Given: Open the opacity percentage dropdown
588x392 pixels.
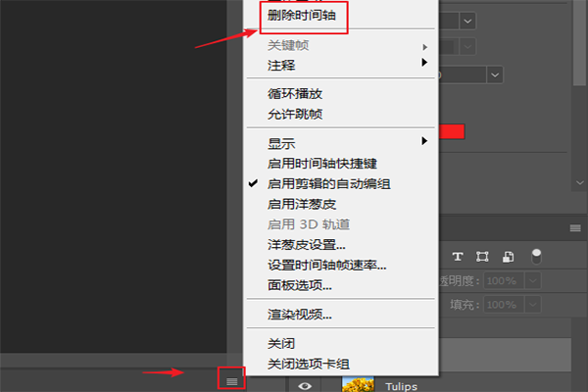Looking at the screenshot, I should (x=533, y=280).
